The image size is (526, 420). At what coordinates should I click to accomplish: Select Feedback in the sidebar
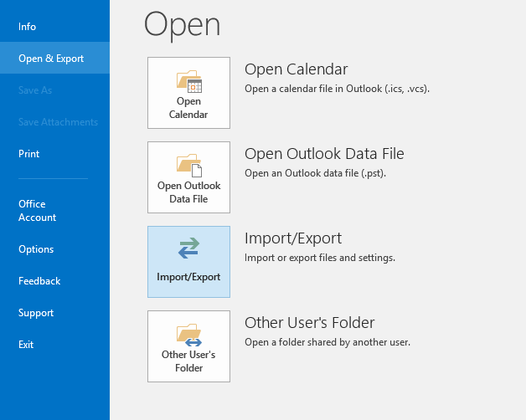39,281
